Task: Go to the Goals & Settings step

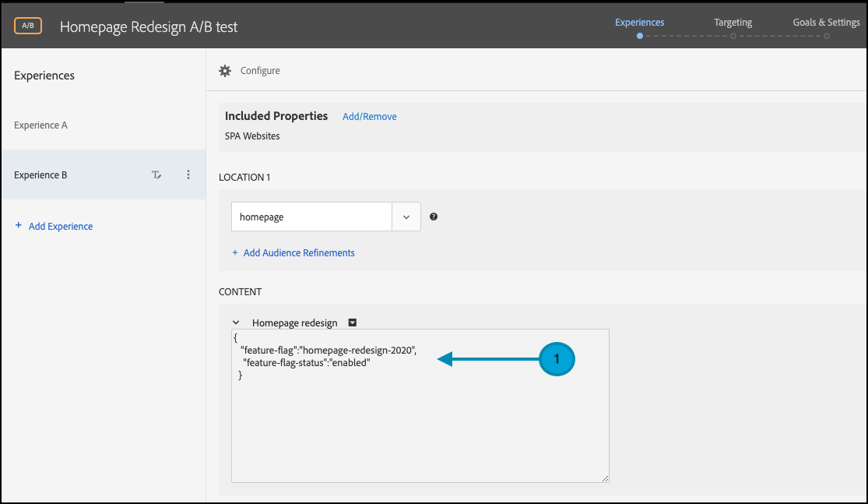Action: pyautogui.click(x=826, y=23)
